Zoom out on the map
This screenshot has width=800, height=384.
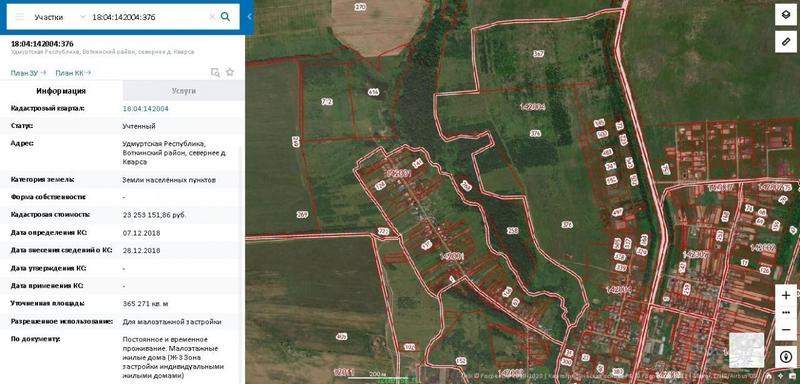click(x=786, y=330)
